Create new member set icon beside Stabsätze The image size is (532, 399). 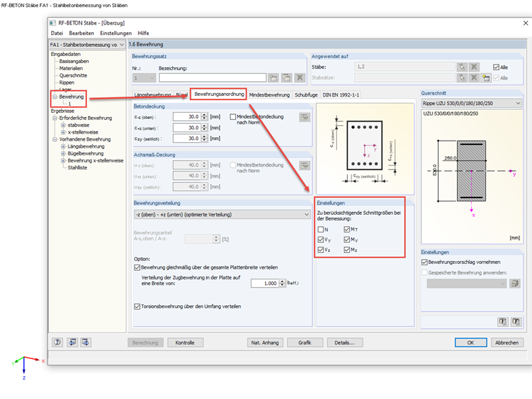pyautogui.click(x=486, y=78)
